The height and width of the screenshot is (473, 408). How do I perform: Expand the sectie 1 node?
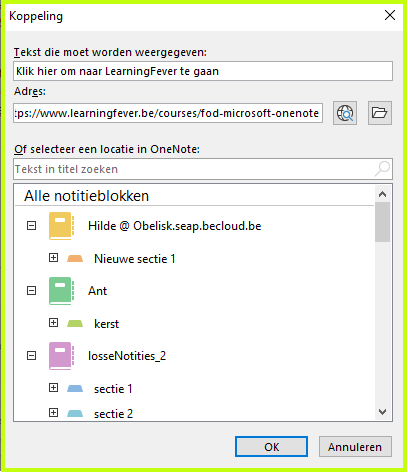pyautogui.click(x=53, y=388)
